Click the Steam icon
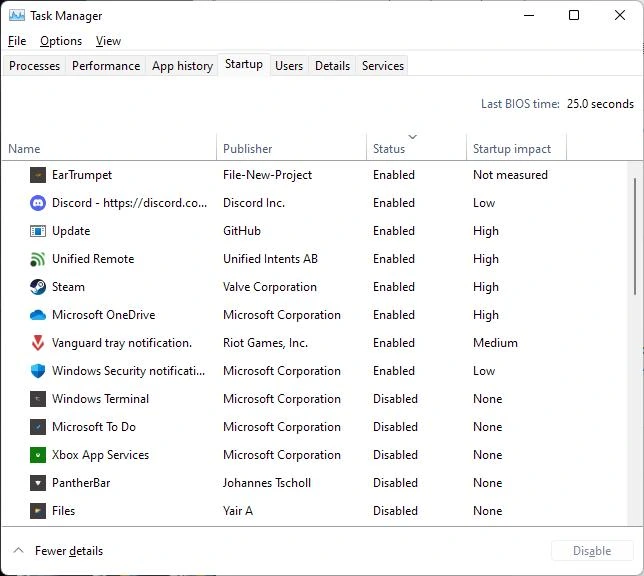644x576 pixels. (x=38, y=287)
